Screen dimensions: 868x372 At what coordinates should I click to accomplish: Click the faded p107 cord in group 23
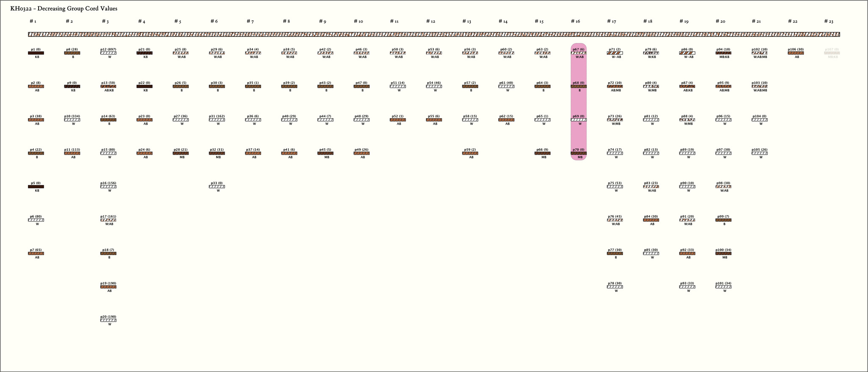(x=832, y=53)
